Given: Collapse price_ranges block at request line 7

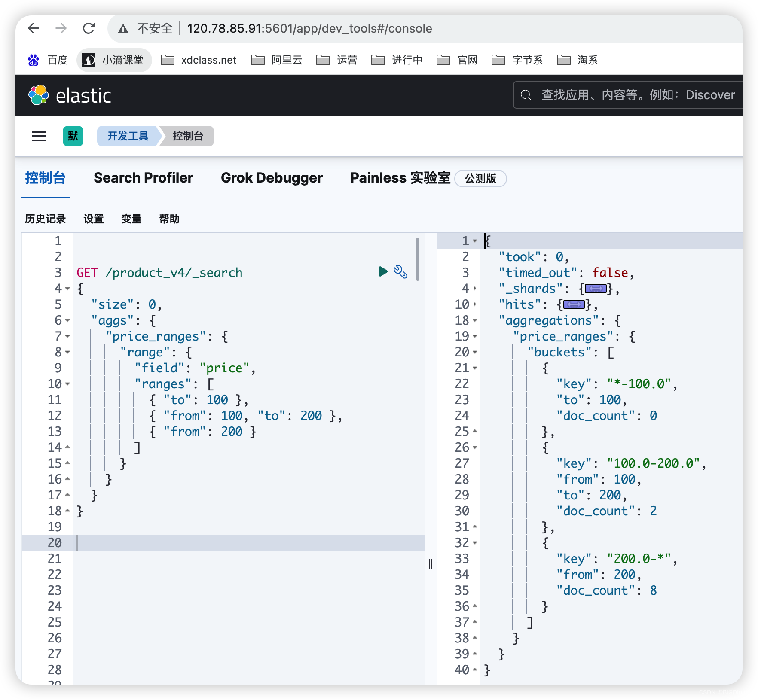Looking at the screenshot, I should click(x=67, y=336).
